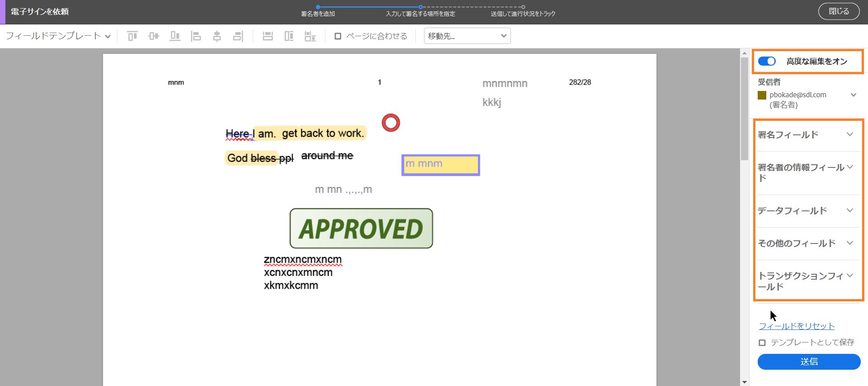
Task: Click the scrollbar down arrow
Action: (x=745, y=382)
